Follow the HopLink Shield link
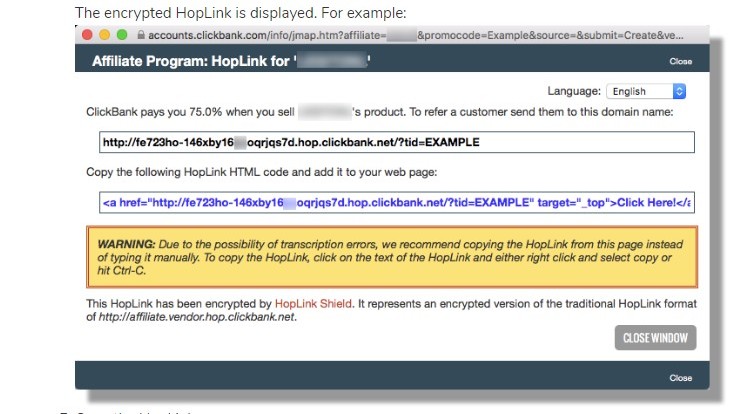This screenshot has height=414, width=746. point(313,304)
